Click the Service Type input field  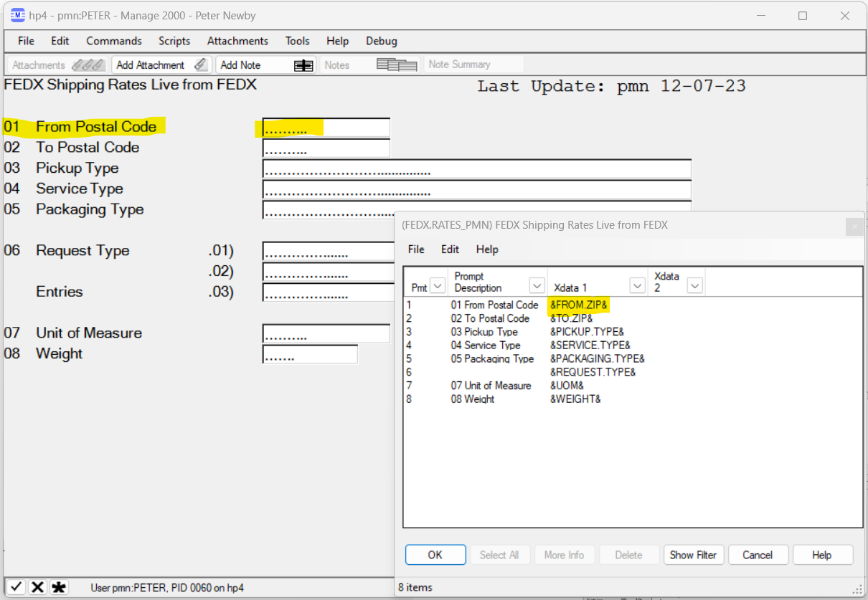477,190
